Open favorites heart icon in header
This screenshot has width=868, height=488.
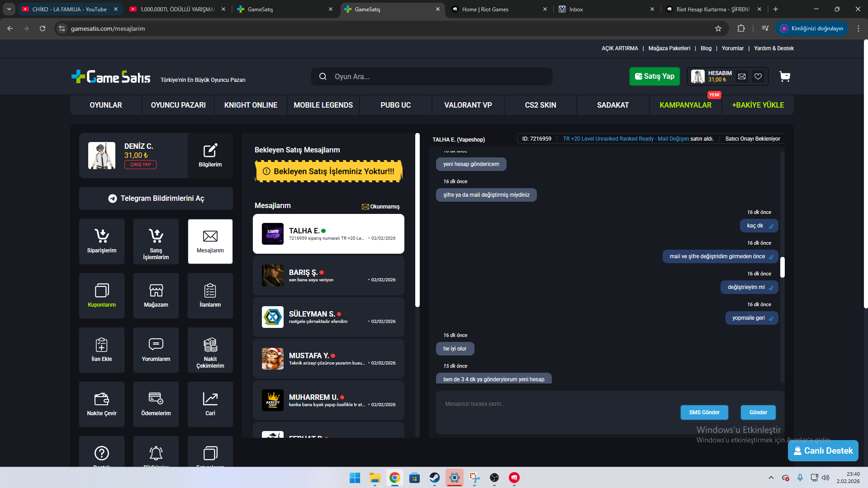[758, 76]
